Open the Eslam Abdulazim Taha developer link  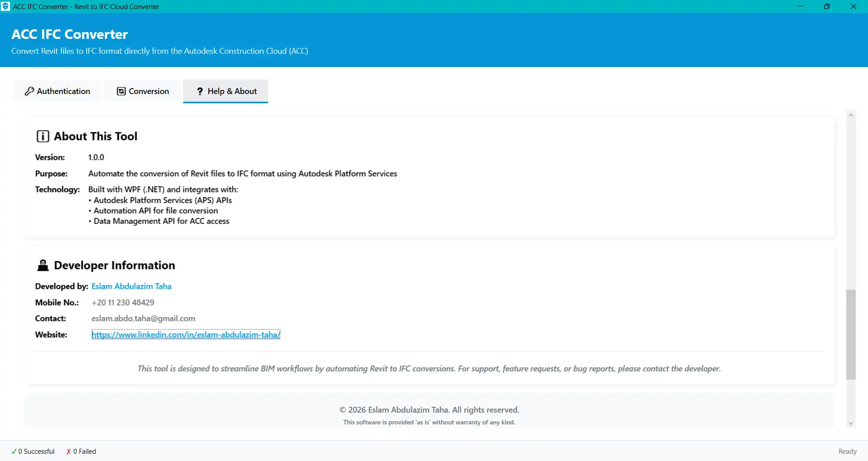tap(131, 286)
